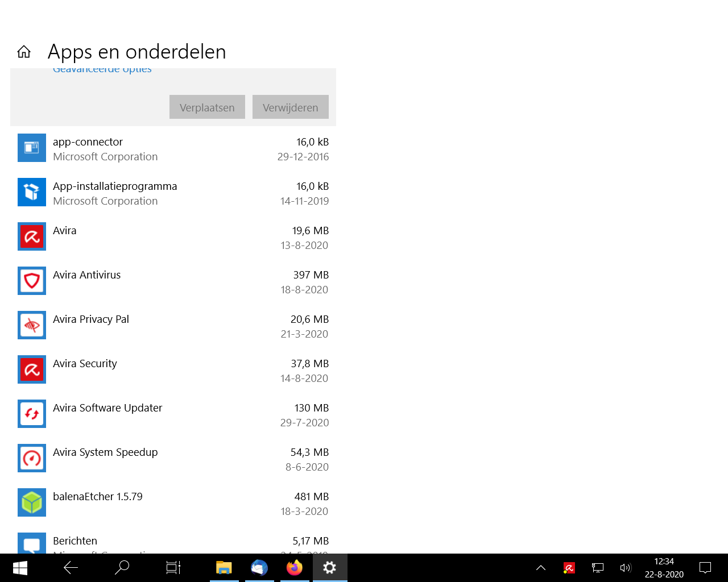
Task: Select the balenaEtcher 1.5.79 entry name
Action: 98,497
